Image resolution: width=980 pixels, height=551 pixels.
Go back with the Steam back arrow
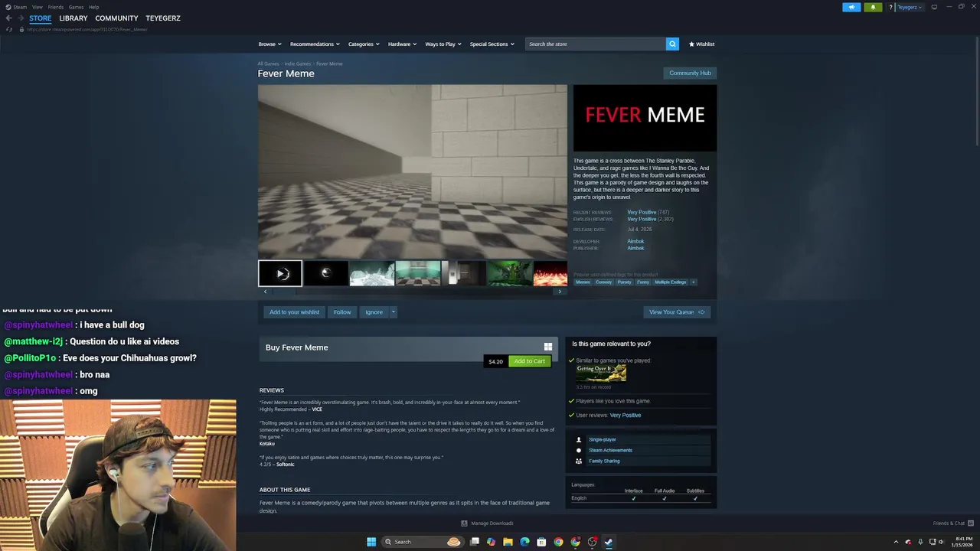[8, 18]
